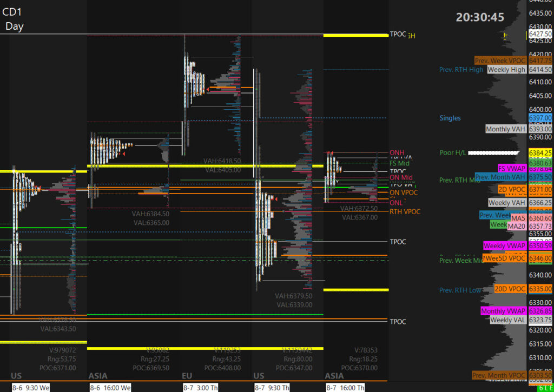Click the CD1 Day chart title
The width and height of the screenshot is (554, 392).
click(14, 18)
